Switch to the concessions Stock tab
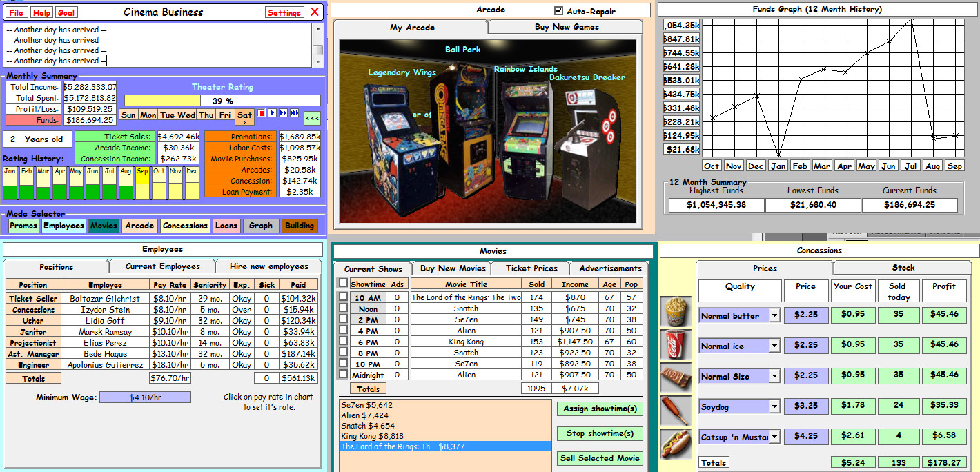The height and width of the screenshot is (472, 980). click(x=903, y=268)
